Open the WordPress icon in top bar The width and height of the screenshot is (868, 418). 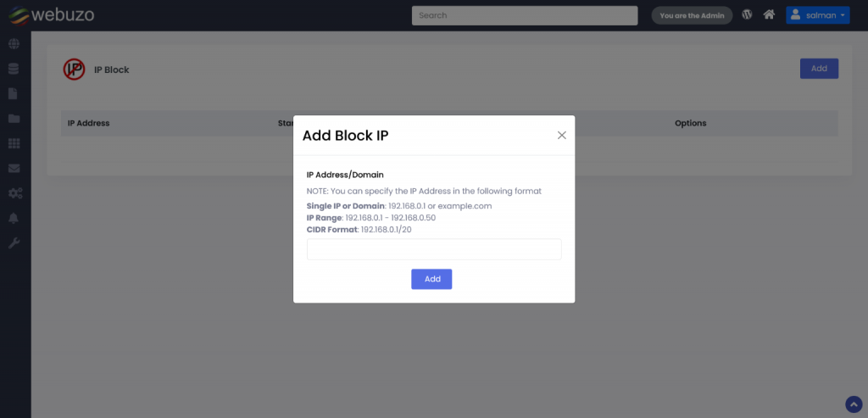747,14
